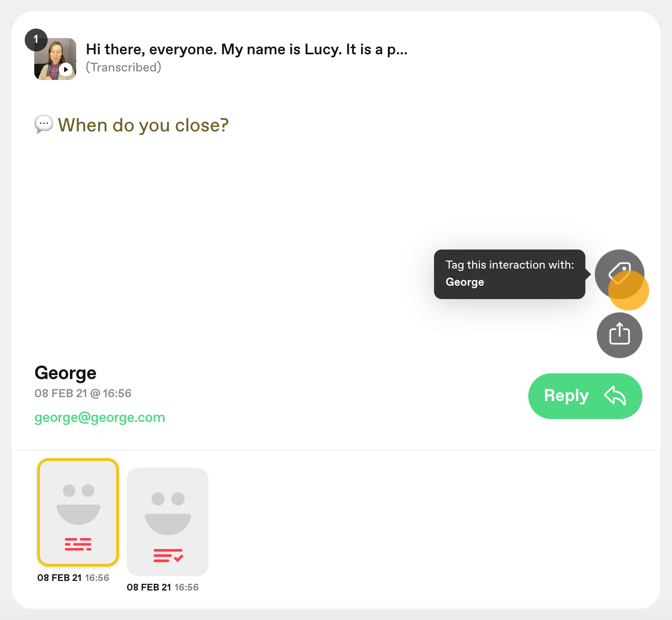The height and width of the screenshot is (620, 672).
Task: Click the "Tag this interaction with: George" tooltip
Action: click(510, 274)
